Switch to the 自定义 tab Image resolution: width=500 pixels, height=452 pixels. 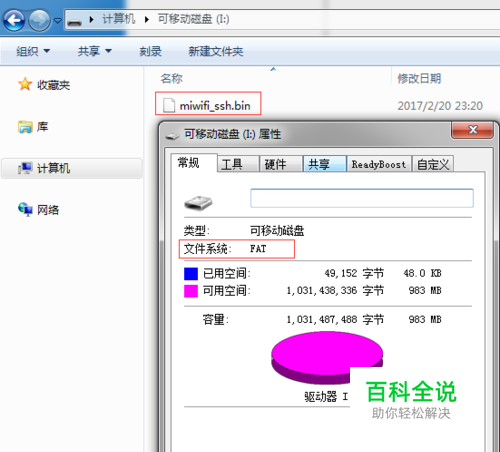(x=433, y=164)
